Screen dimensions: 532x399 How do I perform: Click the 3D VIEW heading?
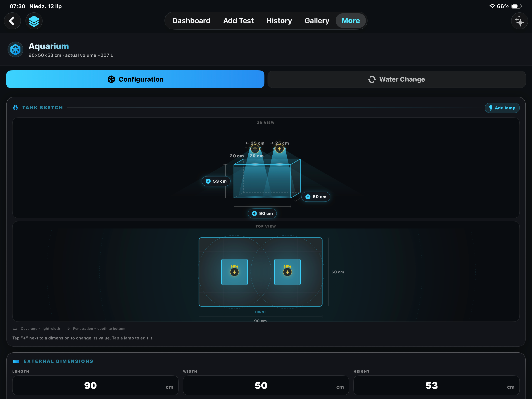click(x=266, y=123)
